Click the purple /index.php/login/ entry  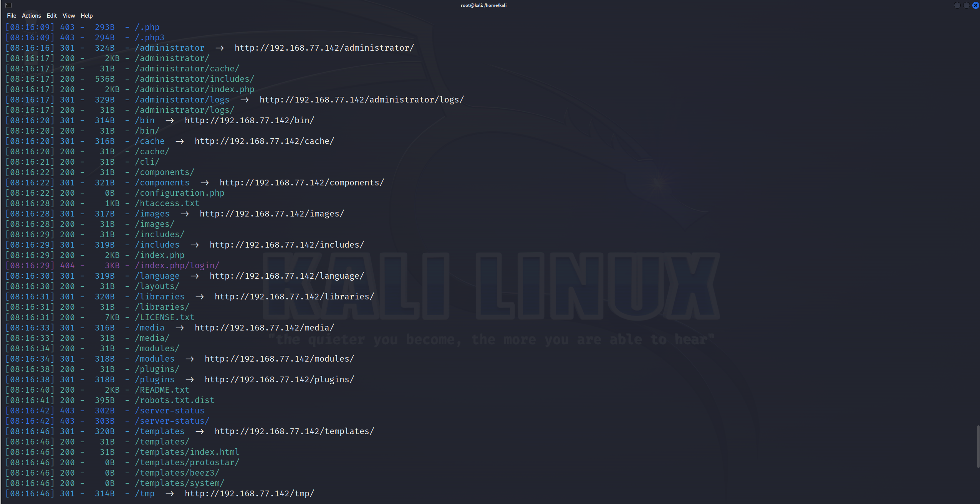[x=177, y=266]
